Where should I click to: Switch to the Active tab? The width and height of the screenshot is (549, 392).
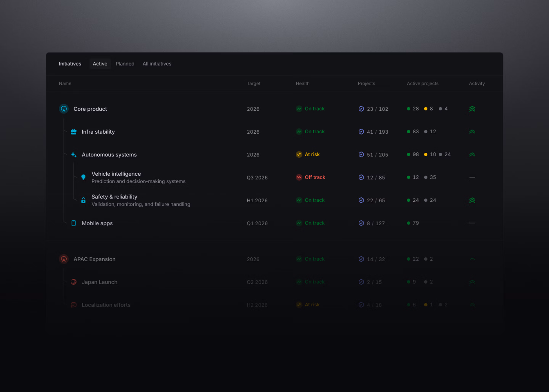(100, 64)
